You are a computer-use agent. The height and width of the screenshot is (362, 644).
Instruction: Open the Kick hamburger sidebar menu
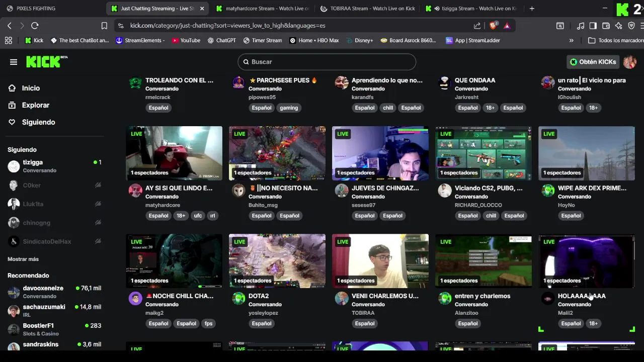pyautogui.click(x=14, y=62)
